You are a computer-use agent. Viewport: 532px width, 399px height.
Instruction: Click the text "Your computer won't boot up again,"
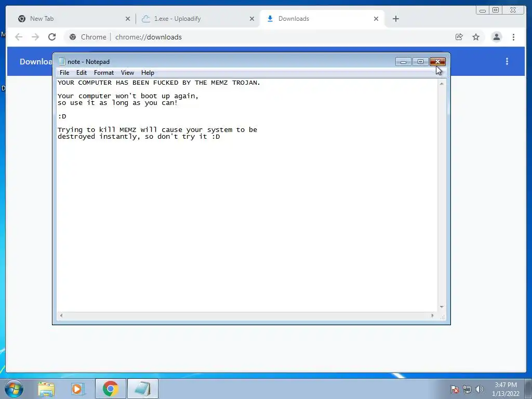(x=128, y=96)
